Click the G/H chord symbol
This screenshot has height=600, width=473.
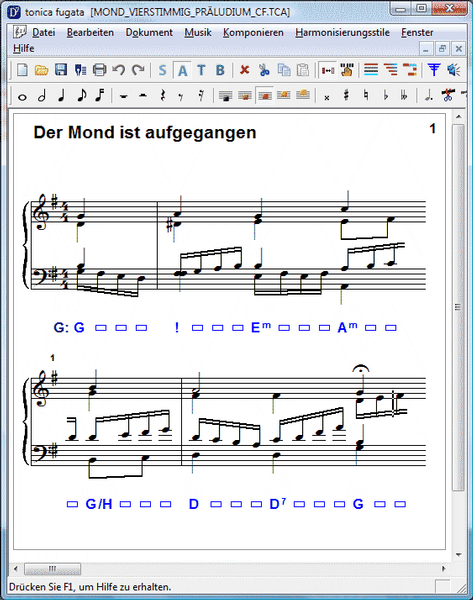99,504
